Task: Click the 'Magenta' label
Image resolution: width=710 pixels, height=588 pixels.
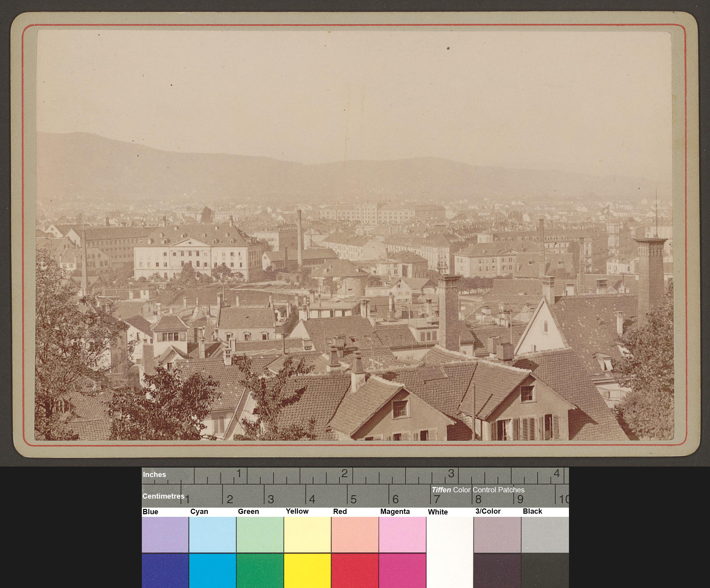Action: click(x=395, y=512)
